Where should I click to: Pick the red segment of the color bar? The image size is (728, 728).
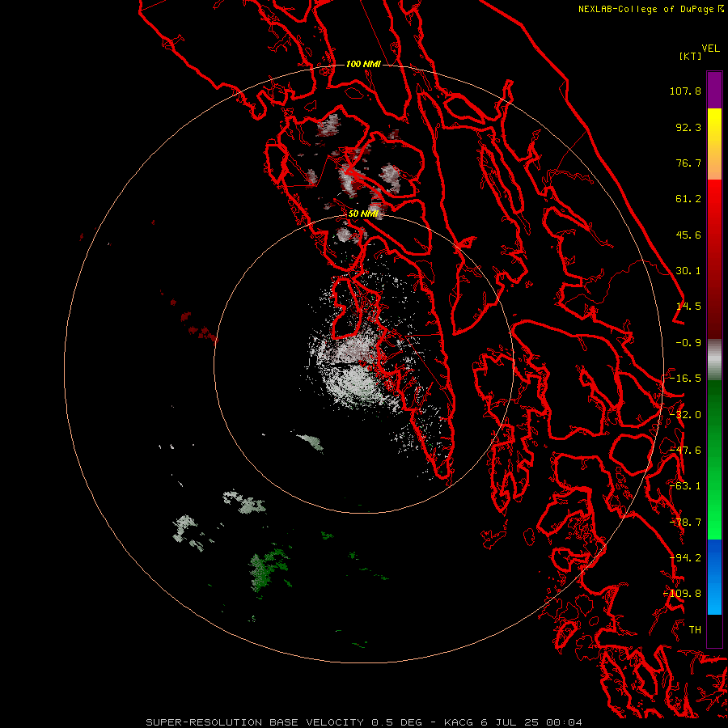pyautogui.click(x=714, y=259)
